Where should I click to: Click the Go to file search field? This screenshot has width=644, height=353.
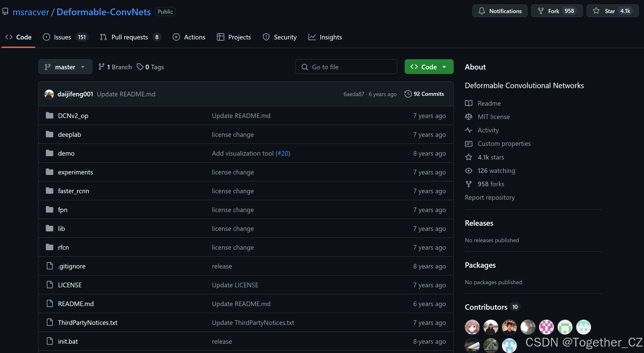point(346,67)
